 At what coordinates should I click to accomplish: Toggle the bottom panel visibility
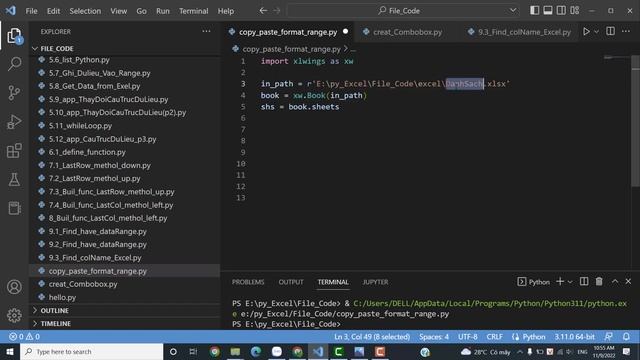pyautogui.click(x=548, y=11)
